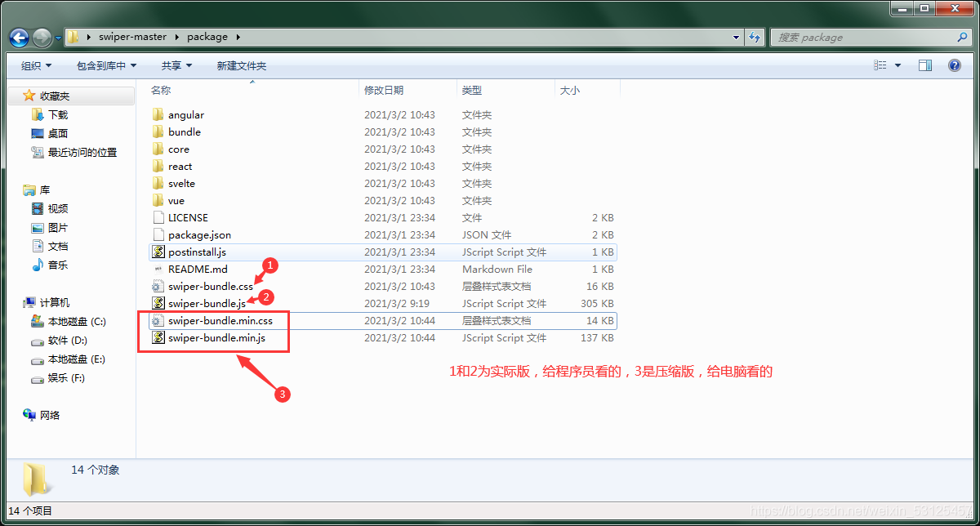Click New folder (新建文件夹) button
This screenshot has width=980, height=526.
242,65
